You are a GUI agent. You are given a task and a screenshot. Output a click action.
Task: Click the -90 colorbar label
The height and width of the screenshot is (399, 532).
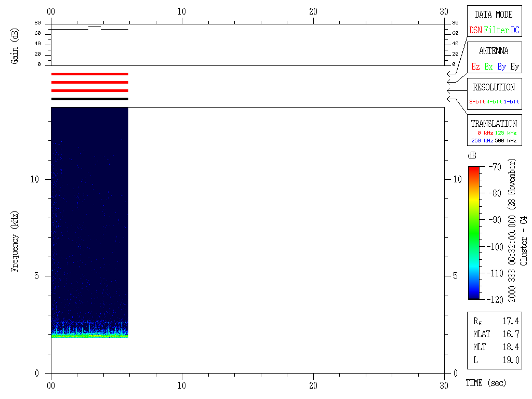(495, 220)
